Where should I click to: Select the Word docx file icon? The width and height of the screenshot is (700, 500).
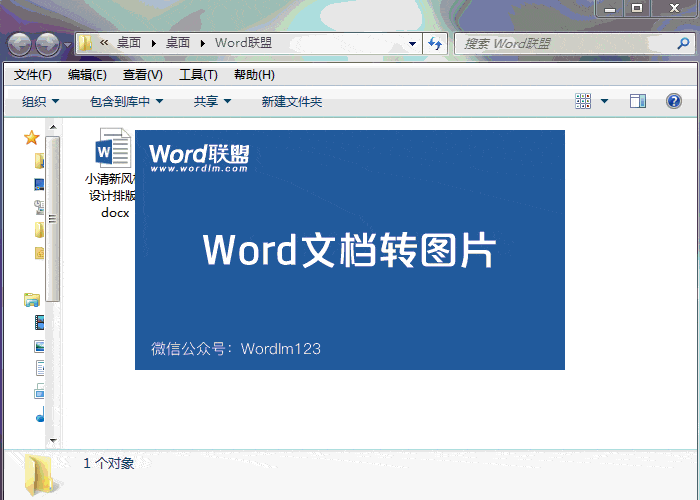(113, 148)
